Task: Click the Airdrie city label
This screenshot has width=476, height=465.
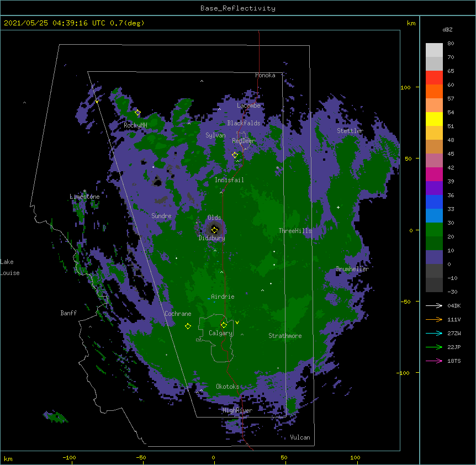Action: pyautogui.click(x=223, y=297)
